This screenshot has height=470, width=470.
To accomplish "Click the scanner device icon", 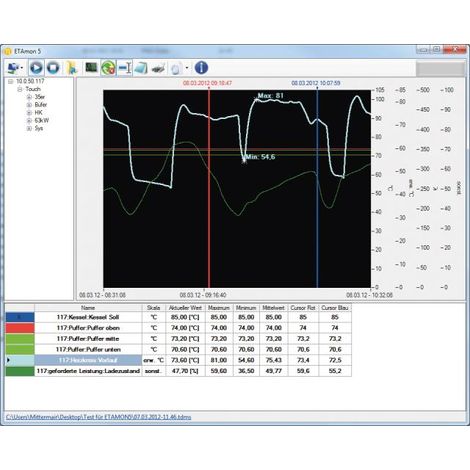I will (x=158, y=68).
